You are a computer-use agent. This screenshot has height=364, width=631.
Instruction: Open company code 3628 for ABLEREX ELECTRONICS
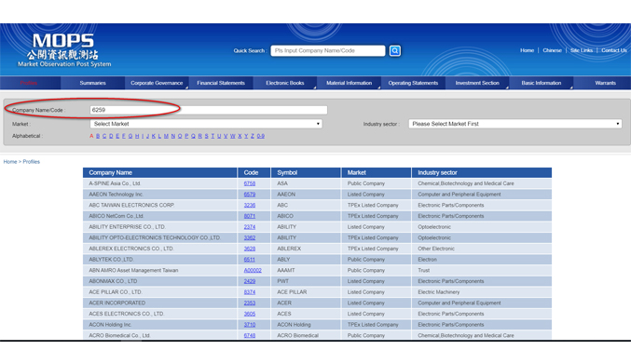pos(250,249)
